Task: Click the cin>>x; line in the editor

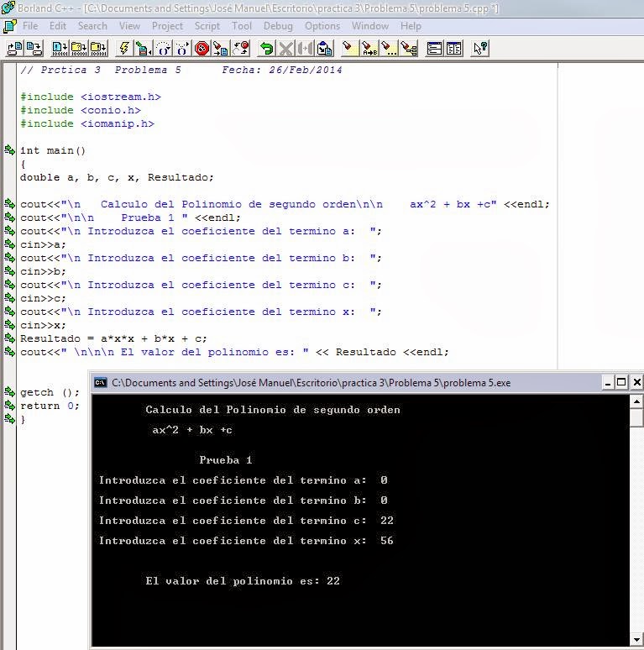Action: coord(43,325)
